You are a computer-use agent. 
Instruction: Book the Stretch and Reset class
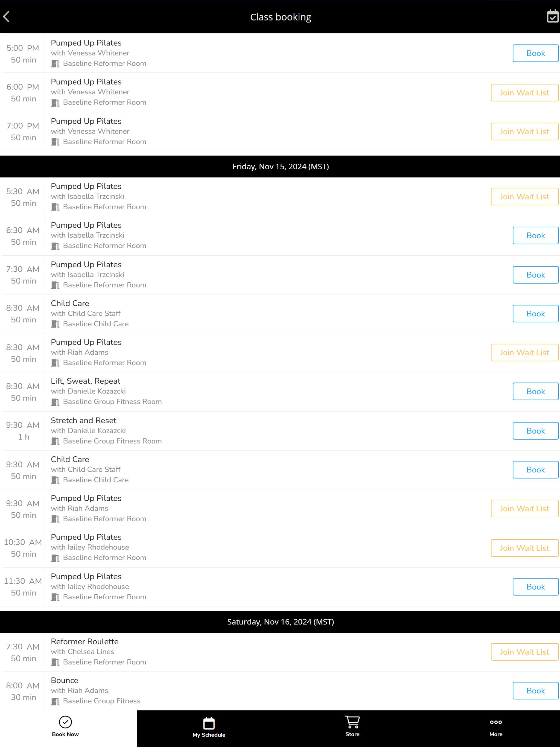tap(535, 431)
